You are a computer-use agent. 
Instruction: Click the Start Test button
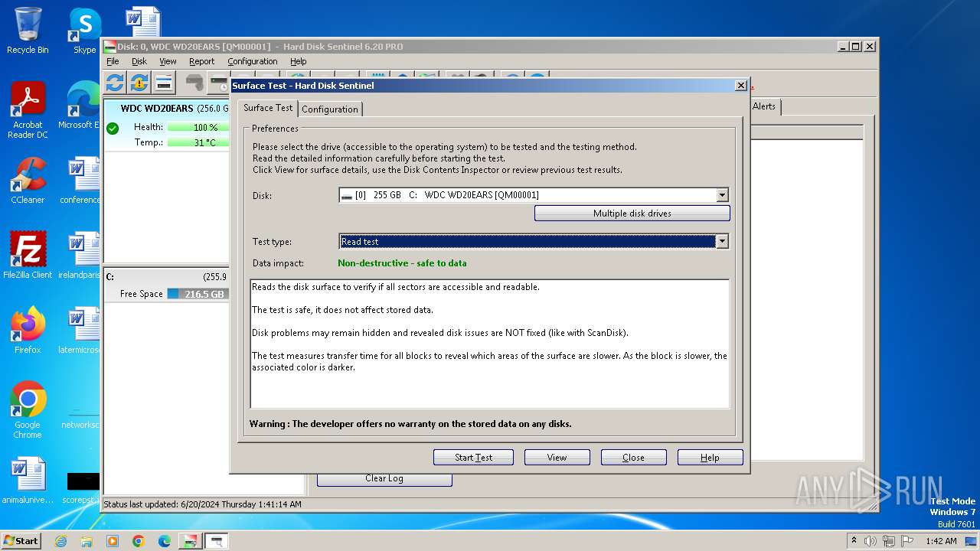473,458
